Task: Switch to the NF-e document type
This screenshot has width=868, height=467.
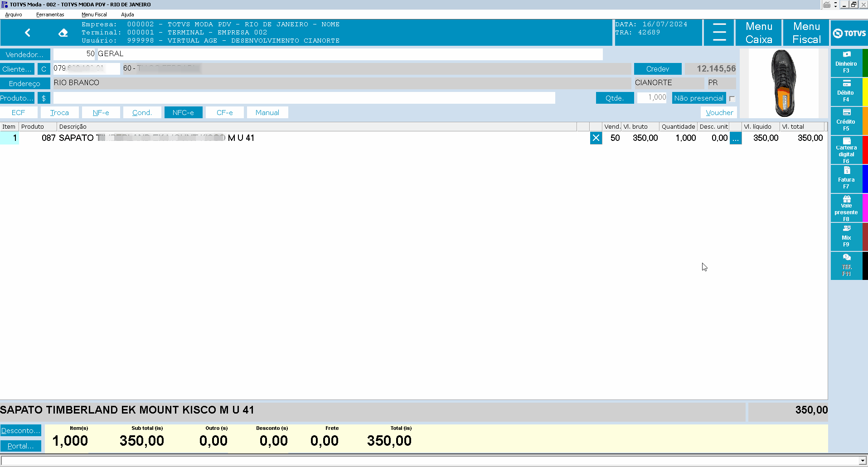Action: [101, 112]
